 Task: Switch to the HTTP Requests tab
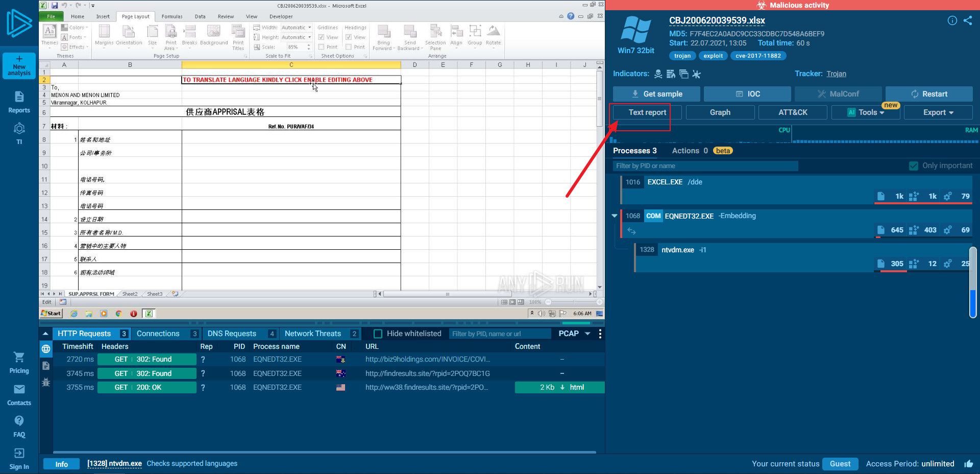click(92, 334)
